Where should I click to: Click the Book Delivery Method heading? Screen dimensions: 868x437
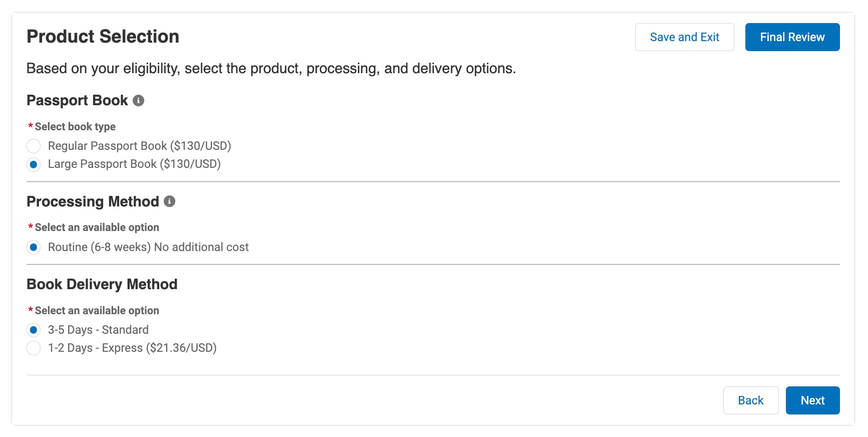(102, 284)
